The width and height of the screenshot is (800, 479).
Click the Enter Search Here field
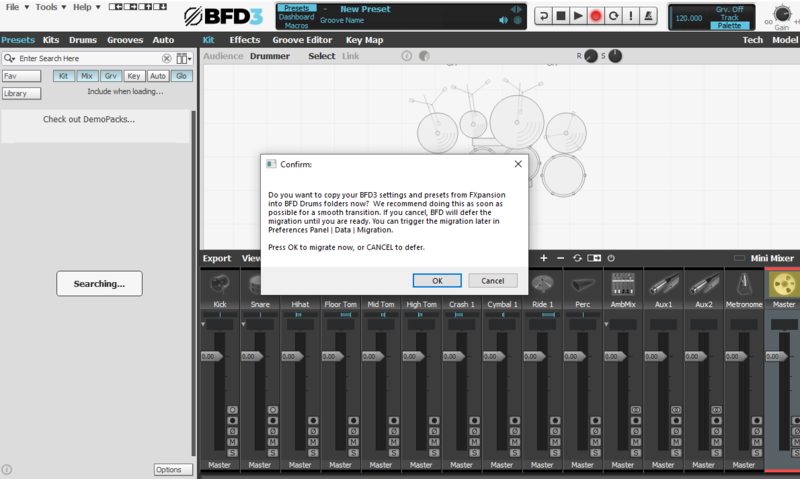[x=89, y=59]
